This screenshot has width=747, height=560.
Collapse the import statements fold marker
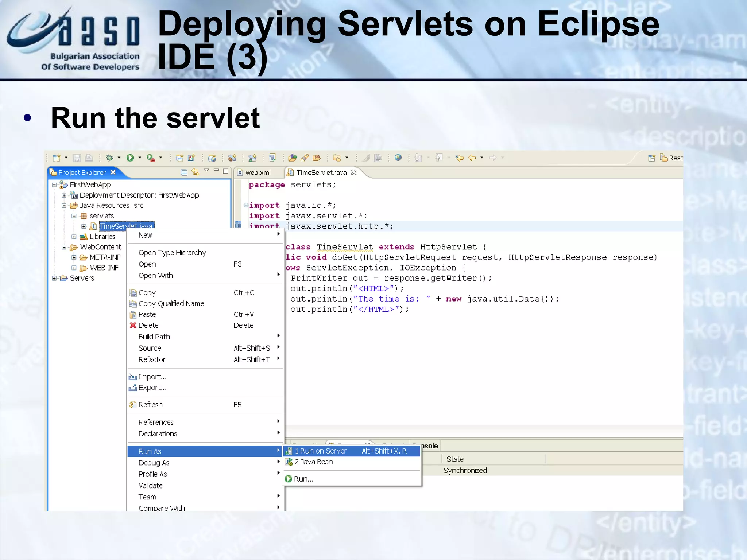246,205
